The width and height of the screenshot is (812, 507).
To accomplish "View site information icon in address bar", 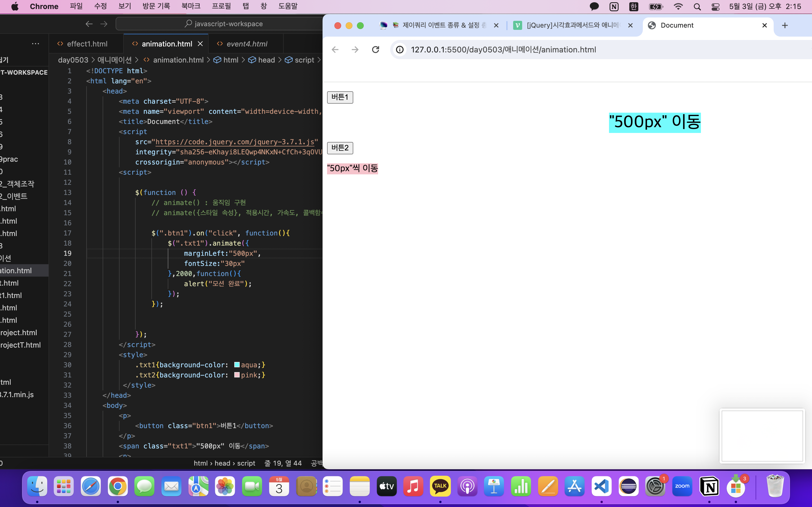I will tap(400, 50).
